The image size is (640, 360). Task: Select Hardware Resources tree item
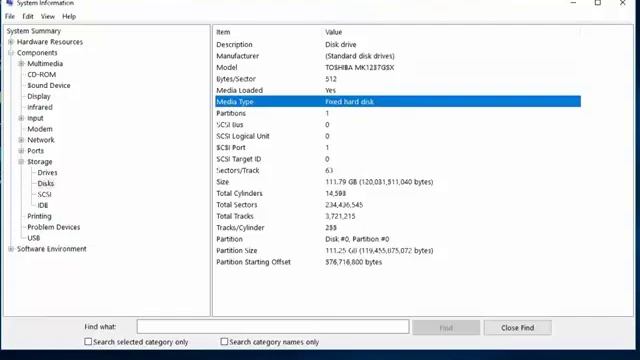click(x=50, y=42)
